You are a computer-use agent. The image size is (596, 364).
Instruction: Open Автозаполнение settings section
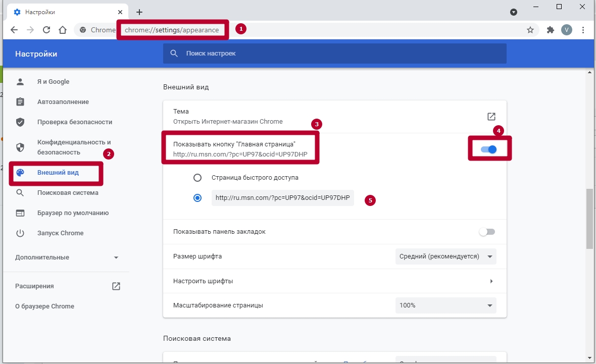click(63, 102)
